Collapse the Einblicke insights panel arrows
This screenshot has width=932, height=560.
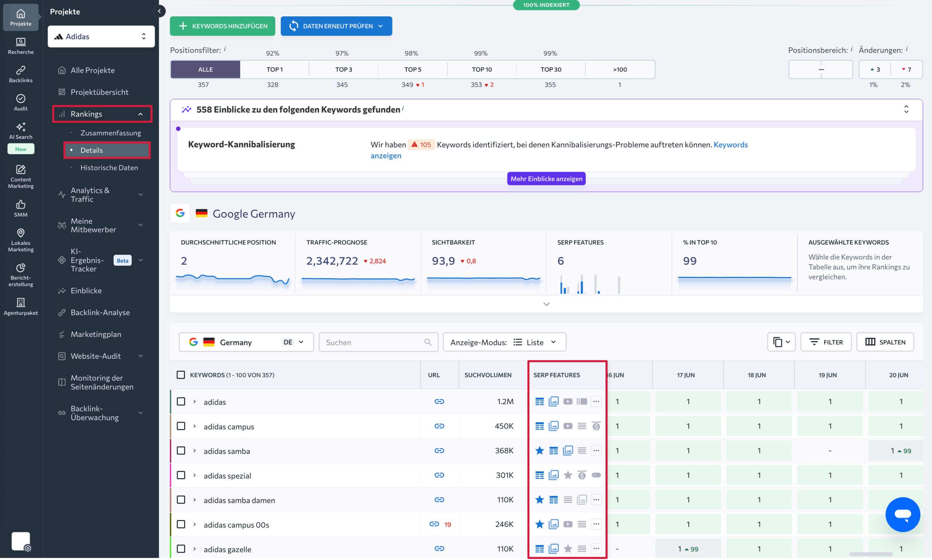point(906,110)
